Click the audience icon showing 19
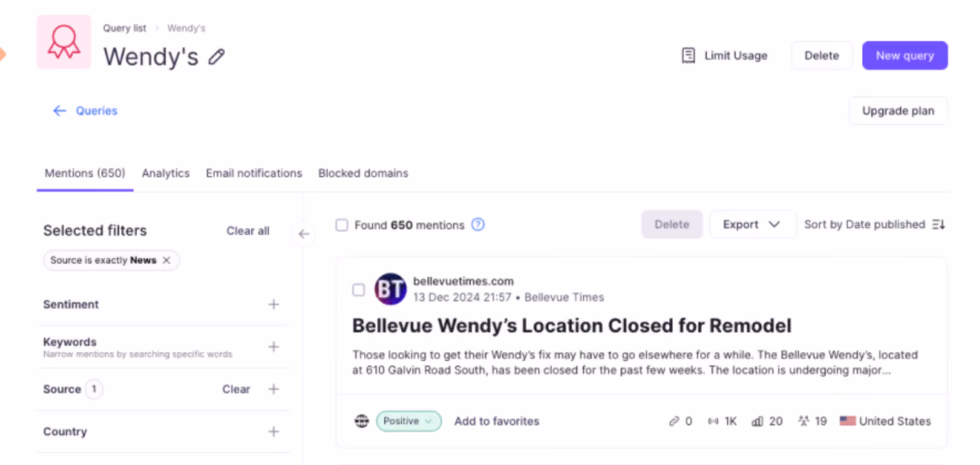The height and width of the screenshot is (465, 980). point(804,421)
